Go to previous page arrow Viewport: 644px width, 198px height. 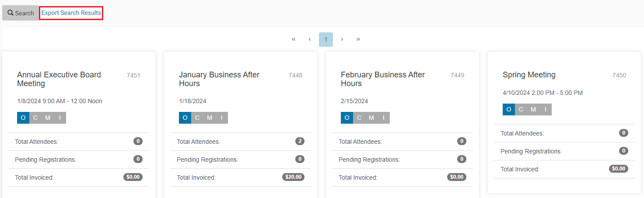click(x=310, y=39)
